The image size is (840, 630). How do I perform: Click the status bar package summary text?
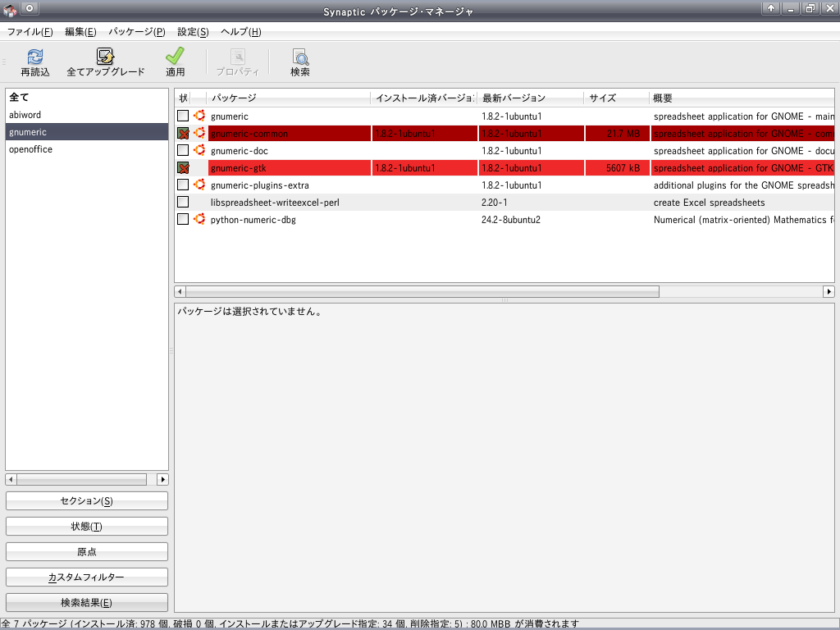[290, 623]
